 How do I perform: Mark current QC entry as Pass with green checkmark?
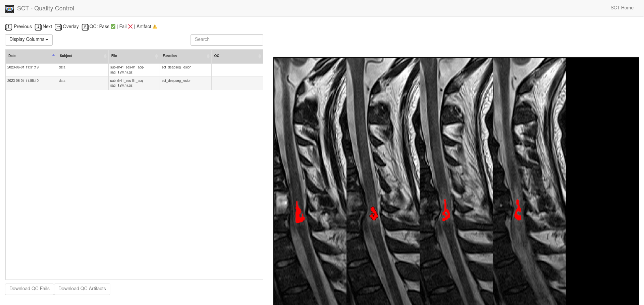pos(113,27)
